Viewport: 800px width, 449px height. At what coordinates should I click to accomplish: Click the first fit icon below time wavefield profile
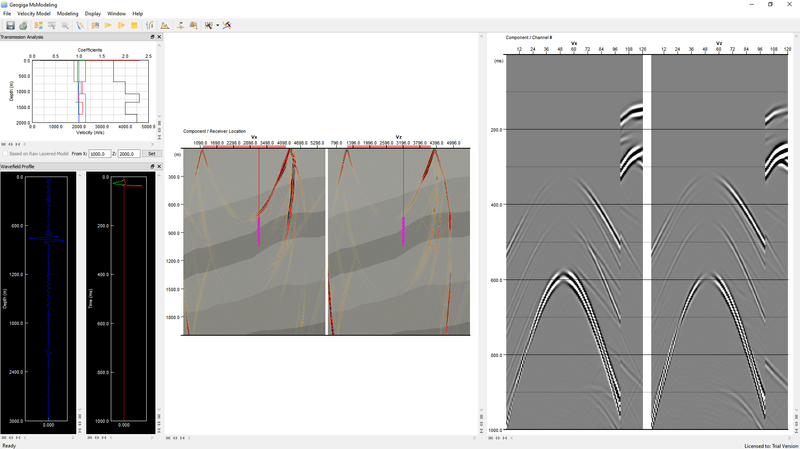(89, 438)
